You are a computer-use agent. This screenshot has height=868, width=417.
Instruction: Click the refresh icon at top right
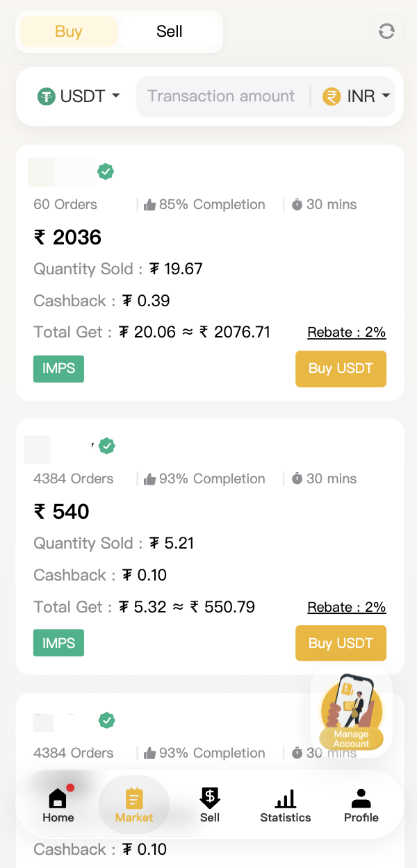pos(386,31)
